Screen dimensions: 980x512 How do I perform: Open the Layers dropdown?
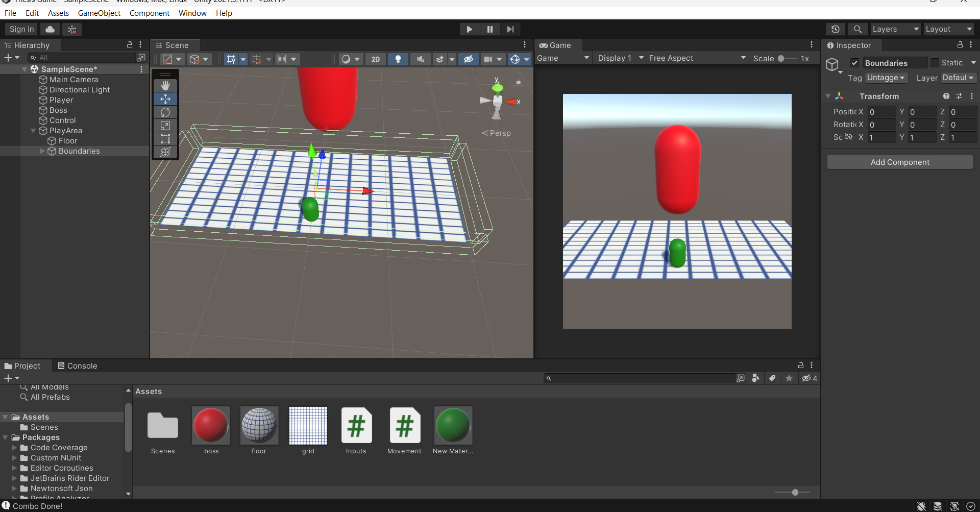click(895, 29)
